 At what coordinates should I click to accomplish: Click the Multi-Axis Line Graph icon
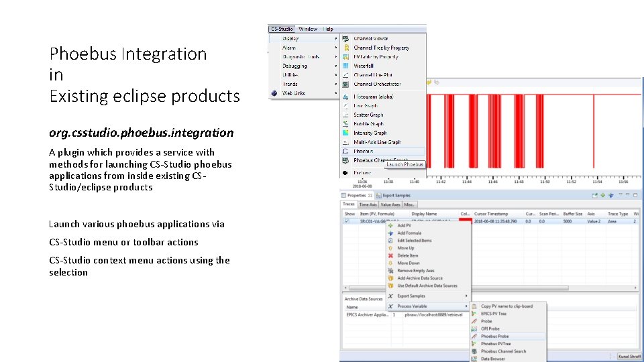[345, 142]
